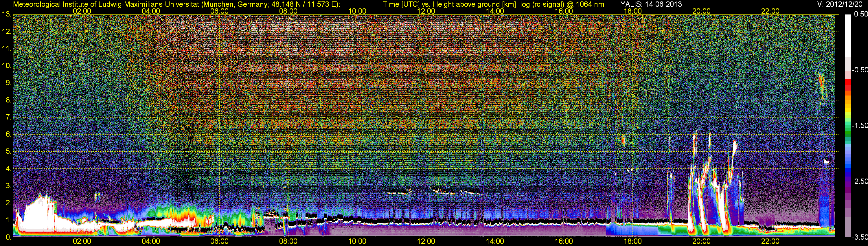The width and height of the screenshot is (868, 246).
Task: Click the 08:00 tick label at top
Action: point(288,11)
